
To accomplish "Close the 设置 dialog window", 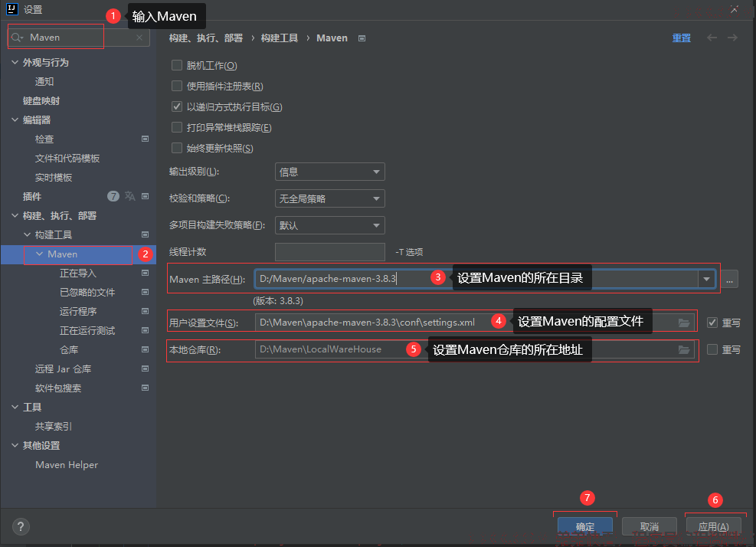I will (x=734, y=9).
